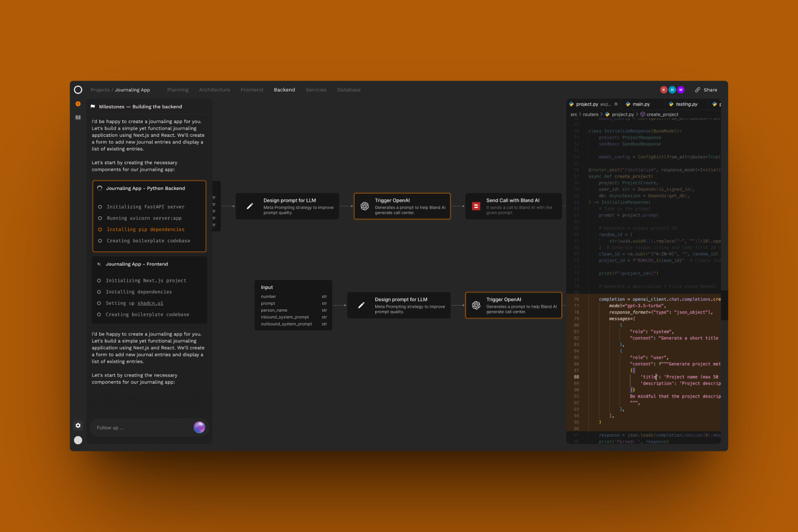Screen dimensions: 798x532
Task: Click Journaling App - Python Backend heading
Action: (x=145, y=188)
